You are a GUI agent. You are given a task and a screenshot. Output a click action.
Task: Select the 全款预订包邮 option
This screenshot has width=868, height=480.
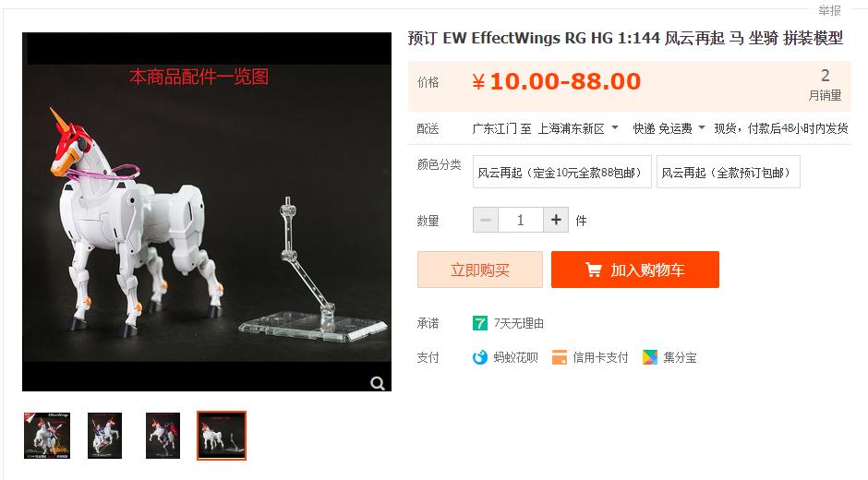point(728,173)
